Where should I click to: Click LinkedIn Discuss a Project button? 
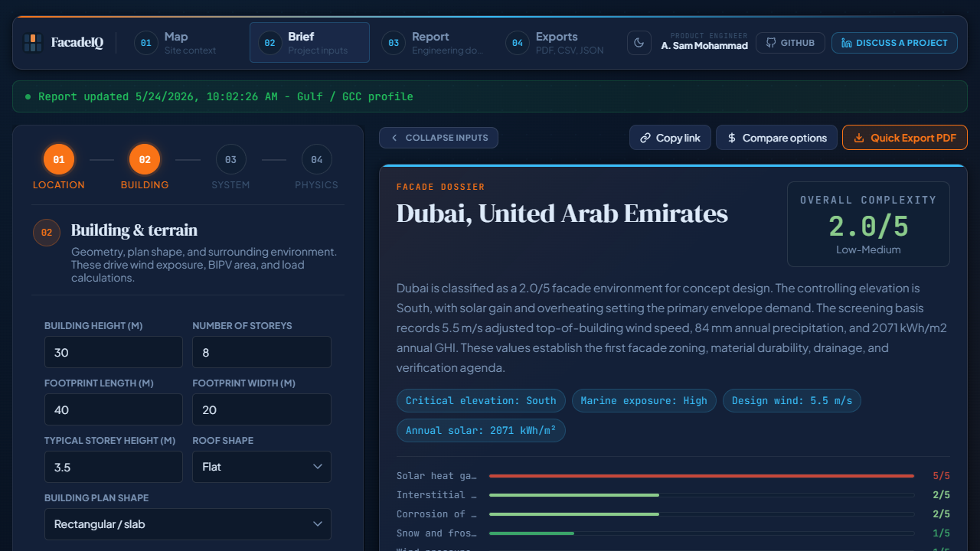point(894,43)
